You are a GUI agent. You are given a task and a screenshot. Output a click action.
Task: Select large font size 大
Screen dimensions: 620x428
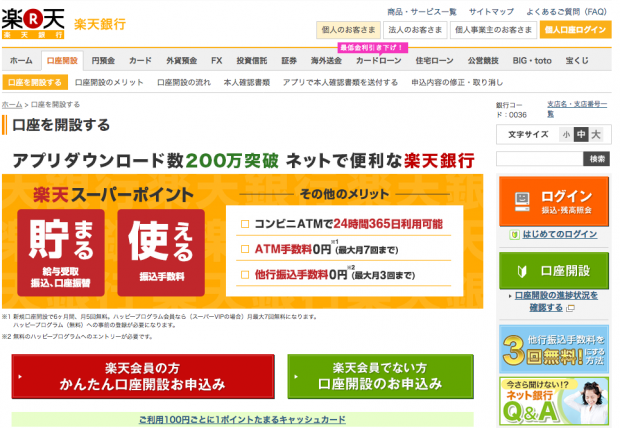coord(596,135)
